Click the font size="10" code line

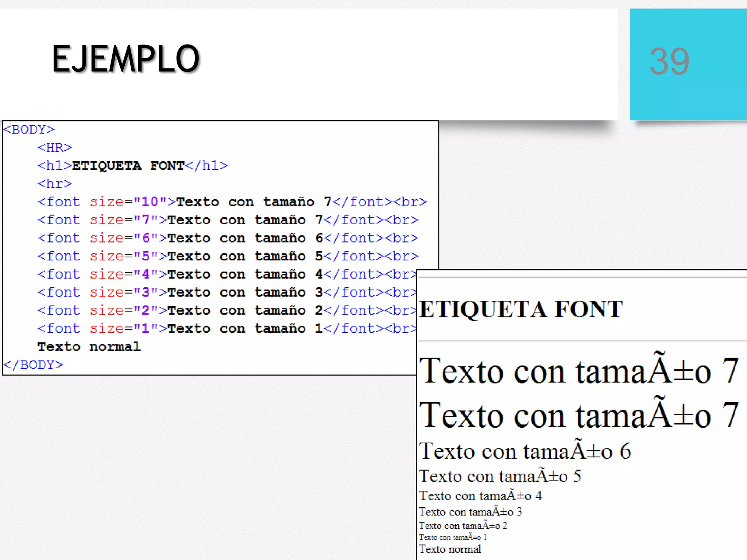click(232, 202)
